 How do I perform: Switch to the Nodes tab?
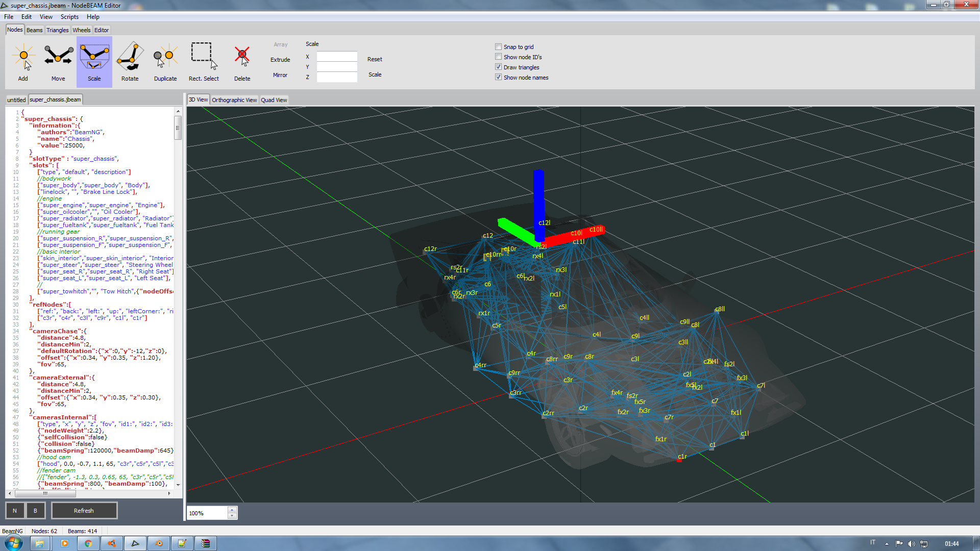click(15, 30)
